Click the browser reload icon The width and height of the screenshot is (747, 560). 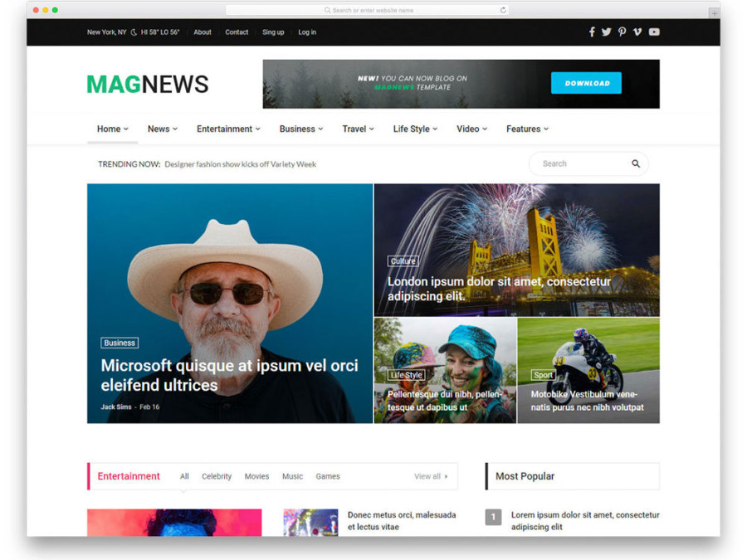503,10
